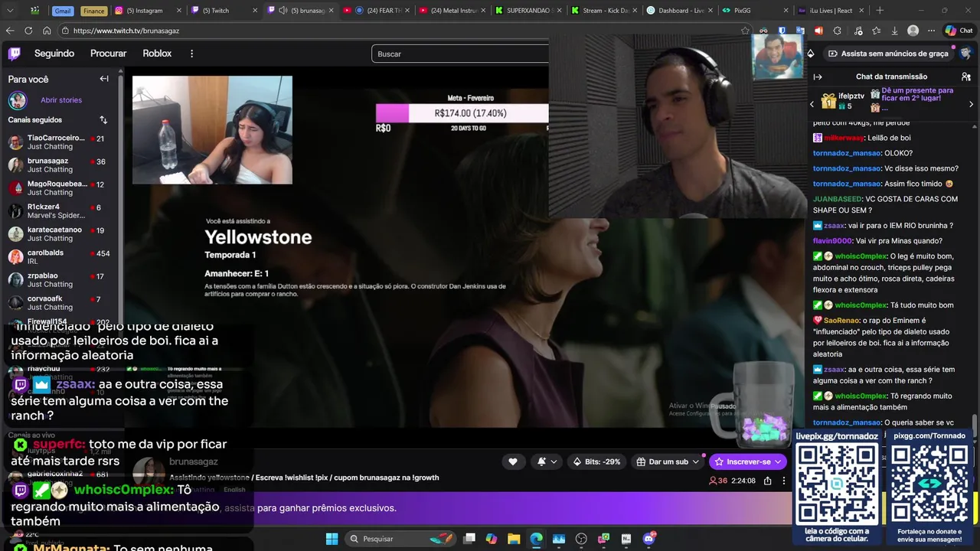Viewport: 980px width, 551px height.
Task: Open brunasagaz channel name below player
Action: click(194, 462)
